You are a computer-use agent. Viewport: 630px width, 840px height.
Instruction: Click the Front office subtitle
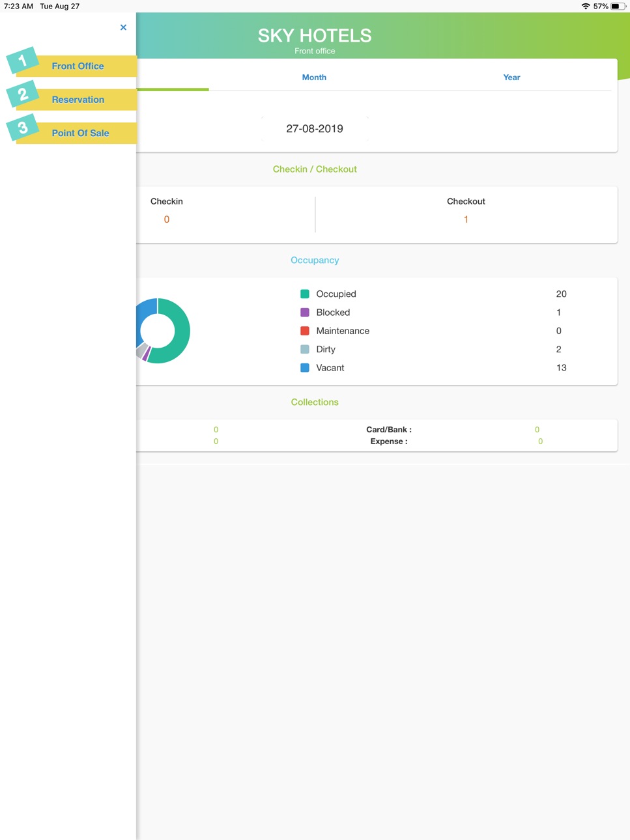(315, 51)
